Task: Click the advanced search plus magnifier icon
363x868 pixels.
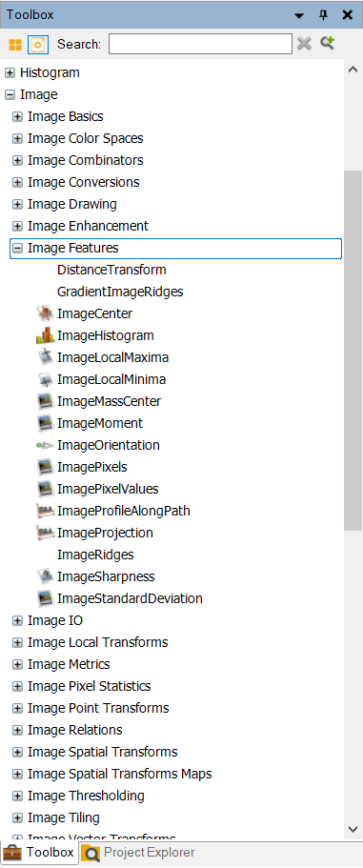Action: coord(328,43)
